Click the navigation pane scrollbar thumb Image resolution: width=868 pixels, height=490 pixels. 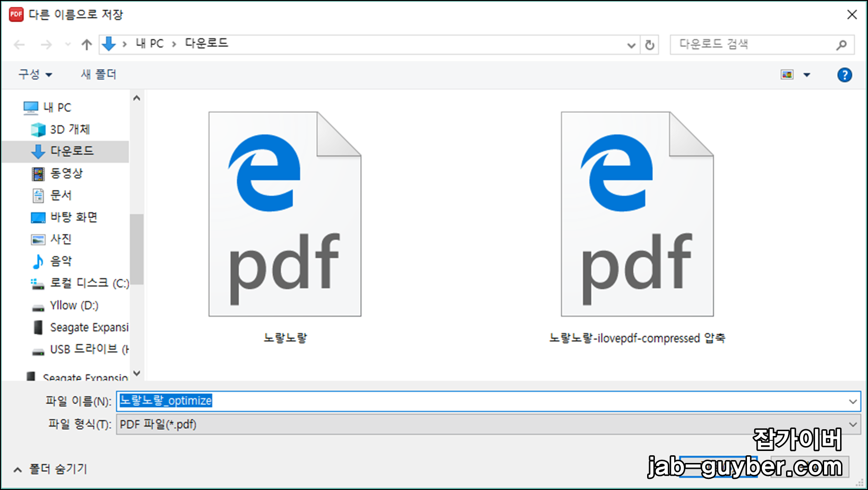pyautogui.click(x=137, y=249)
